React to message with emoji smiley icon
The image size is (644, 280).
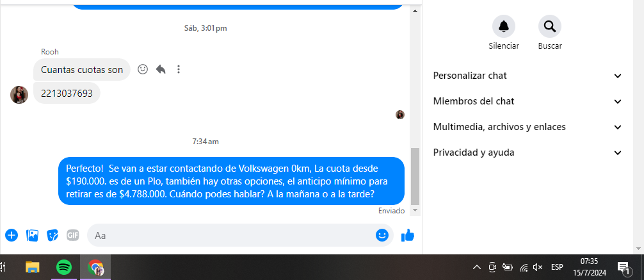point(143,69)
